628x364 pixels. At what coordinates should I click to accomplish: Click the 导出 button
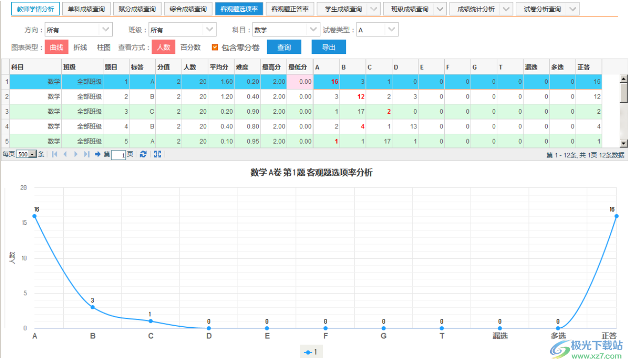click(329, 48)
